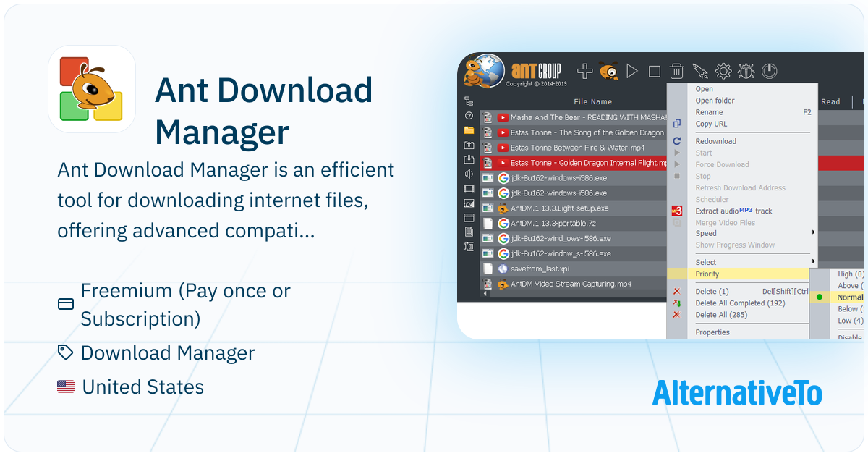Click the question mark sidebar icon
Screen dimensions: 868x456
pyautogui.click(x=469, y=116)
